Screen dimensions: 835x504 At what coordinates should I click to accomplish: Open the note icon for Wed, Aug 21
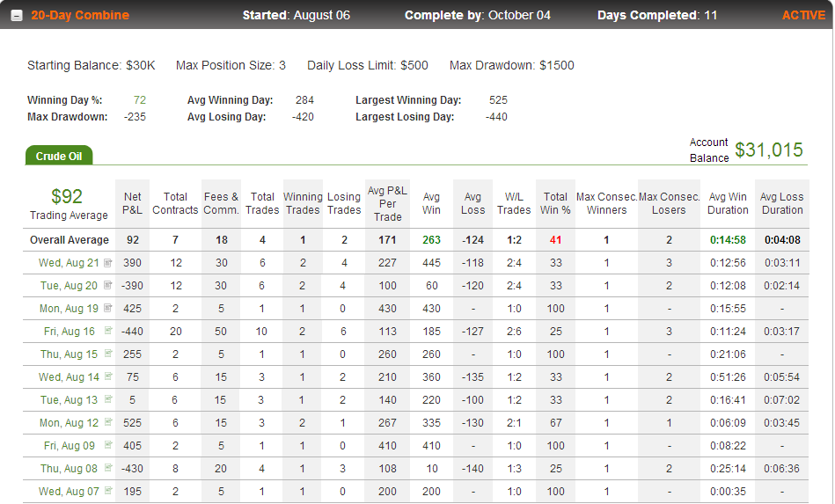pyautogui.click(x=108, y=262)
